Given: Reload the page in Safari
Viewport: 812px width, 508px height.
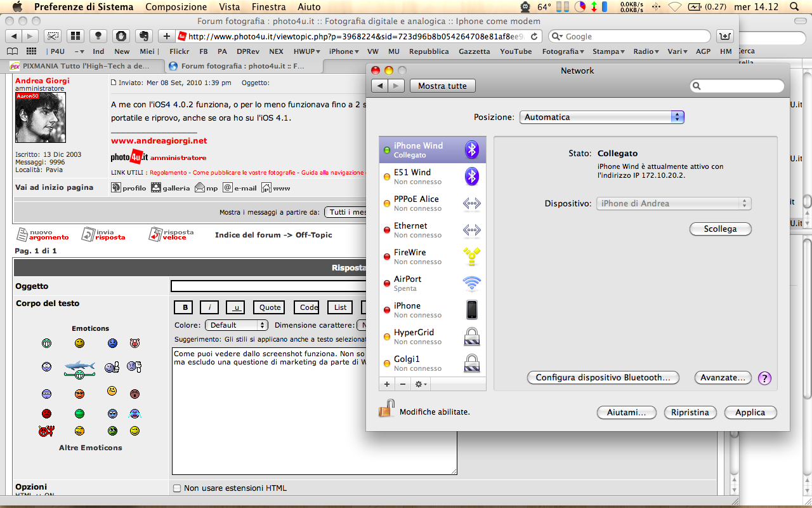Looking at the screenshot, I should (x=534, y=37).
